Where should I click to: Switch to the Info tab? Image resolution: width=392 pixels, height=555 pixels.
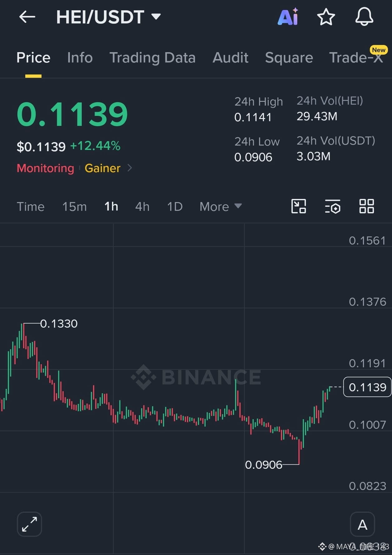click(80, 58)
